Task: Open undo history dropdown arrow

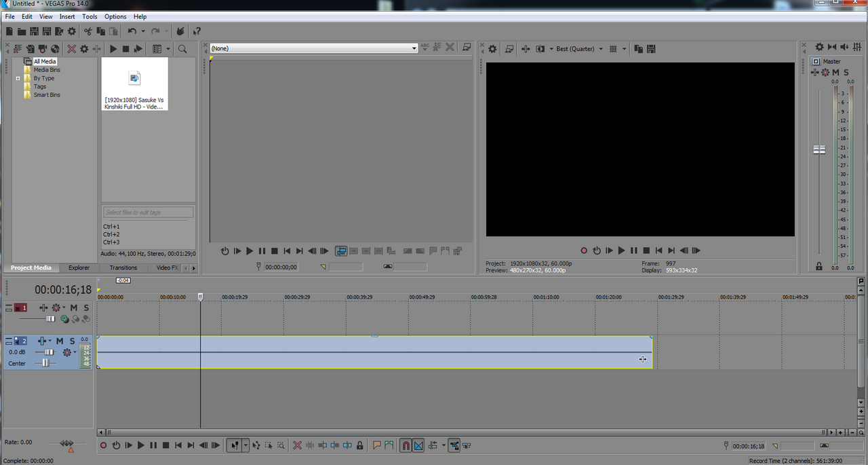Action: tap(143, 31)
